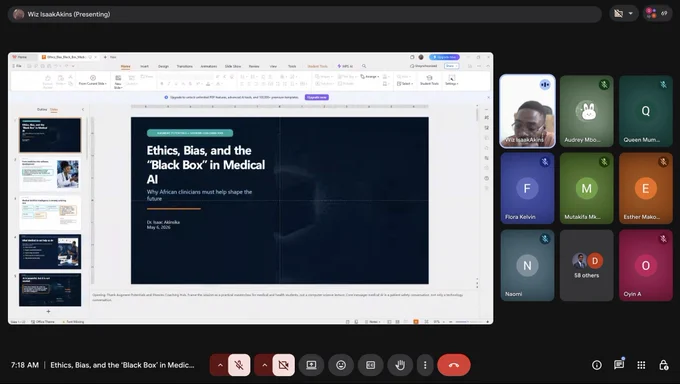The height and width of the screenshot is (384, 680).
Task: Open host controls lock icon
Action: [664, 365]
